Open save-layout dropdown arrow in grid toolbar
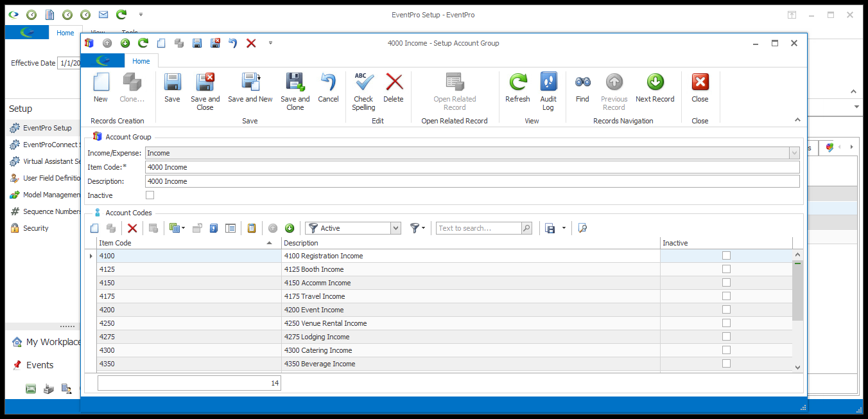The height and width of the screenshot is (419, 868). [x=564, y=228]
